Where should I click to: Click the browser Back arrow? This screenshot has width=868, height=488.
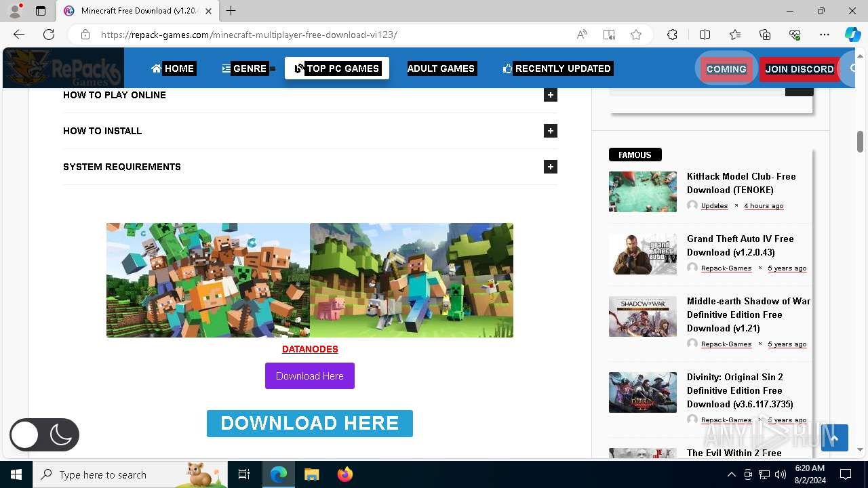pyautogui.click(x=19, y=35)
